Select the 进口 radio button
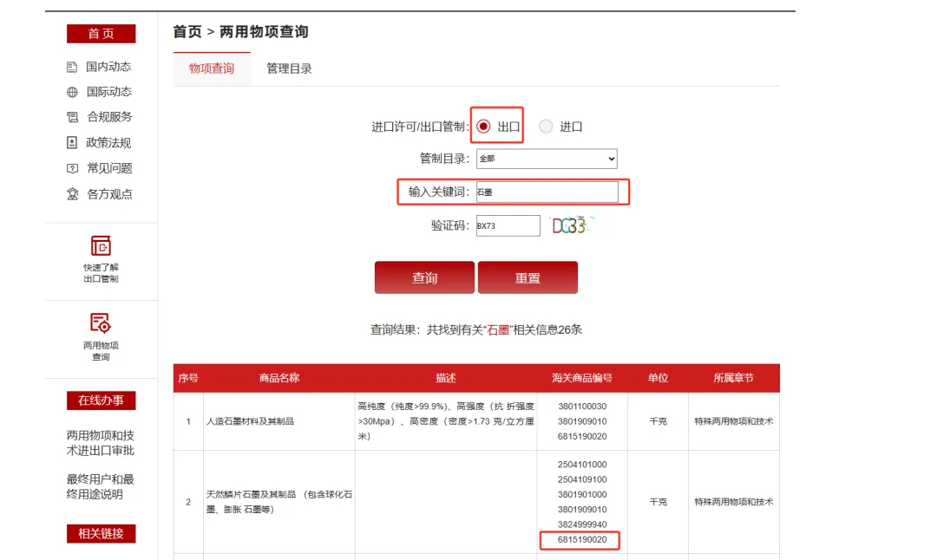937x560 pixels. coord(546,127)
